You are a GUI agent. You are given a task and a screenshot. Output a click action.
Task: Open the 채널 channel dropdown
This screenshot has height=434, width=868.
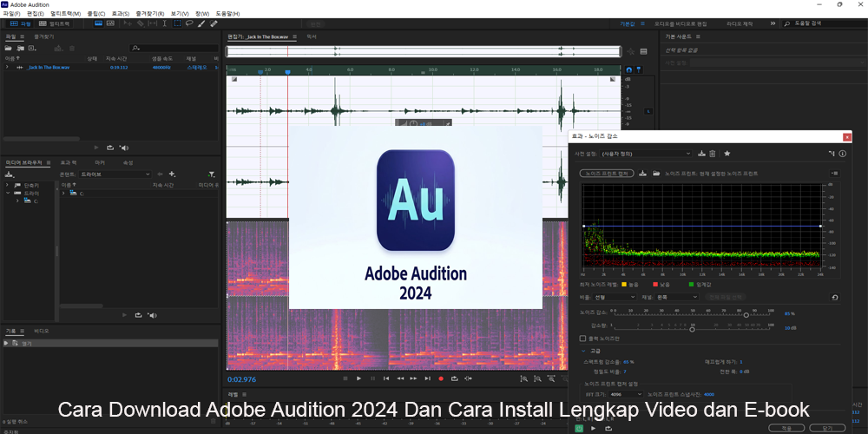pos(677,297)
